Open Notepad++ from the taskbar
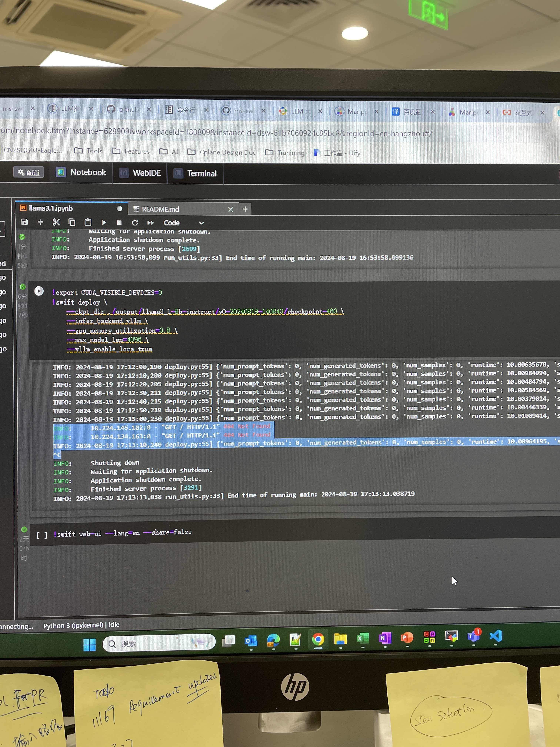Screen dimensions: 560x747 point(296,639)
